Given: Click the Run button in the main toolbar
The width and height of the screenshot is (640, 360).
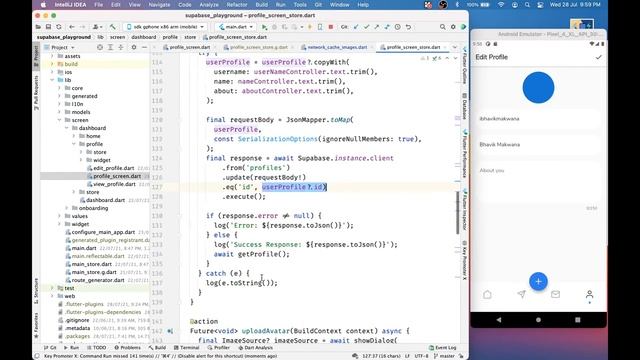Looking at the screenshot, I should pyautogui.click(x=264, y=27).
